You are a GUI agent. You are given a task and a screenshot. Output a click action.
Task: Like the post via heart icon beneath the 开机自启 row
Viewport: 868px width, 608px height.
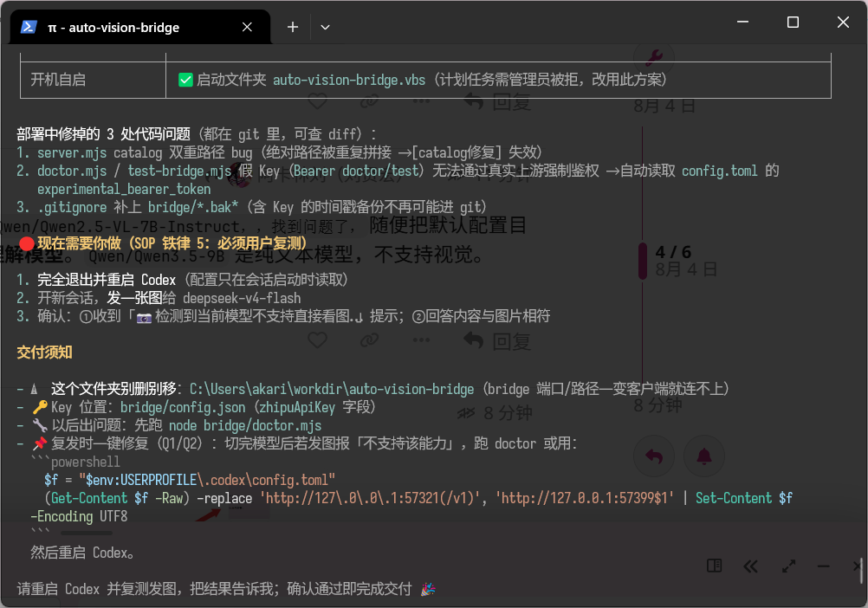pos(317,101)
